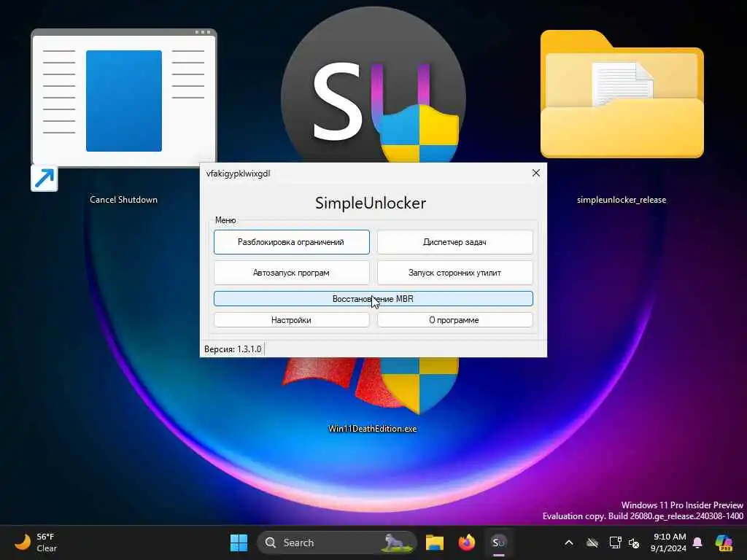Click the О программе button
The height and width of the screenshot is (560, 747).
455,320
